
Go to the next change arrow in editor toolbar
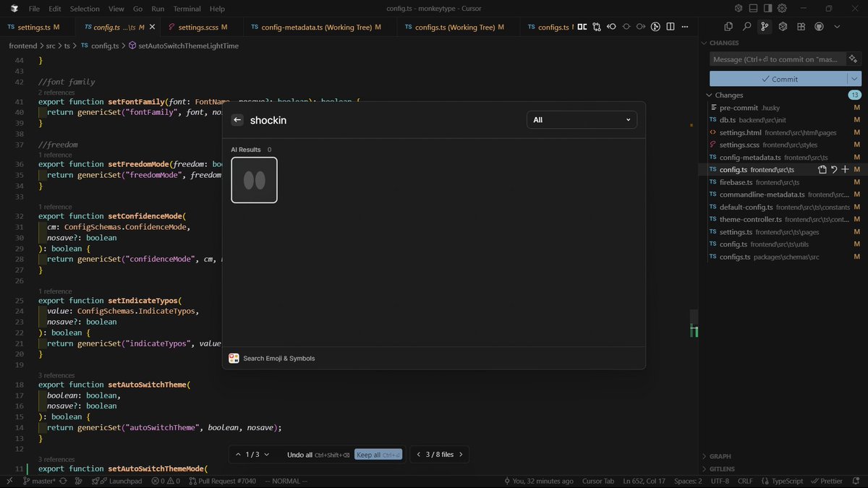pos(641,27)
